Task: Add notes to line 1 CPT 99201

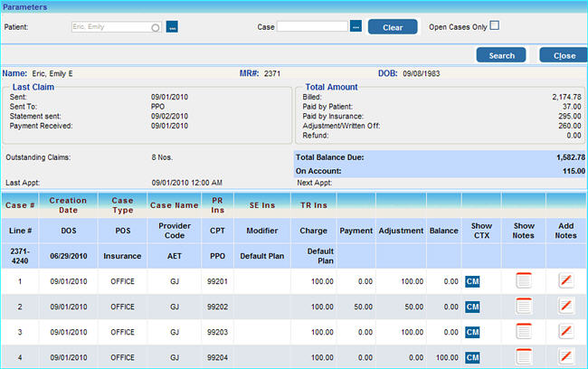Action: tap(566, 280)
